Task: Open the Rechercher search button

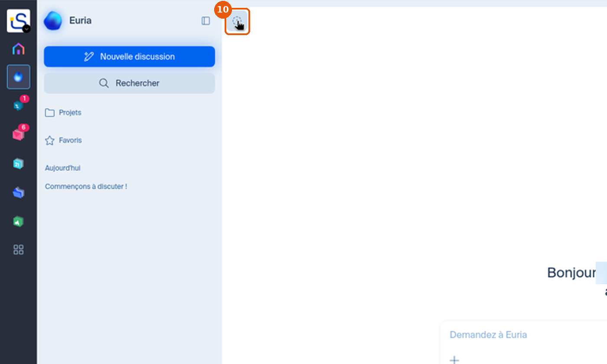Action: pos(129,83)
